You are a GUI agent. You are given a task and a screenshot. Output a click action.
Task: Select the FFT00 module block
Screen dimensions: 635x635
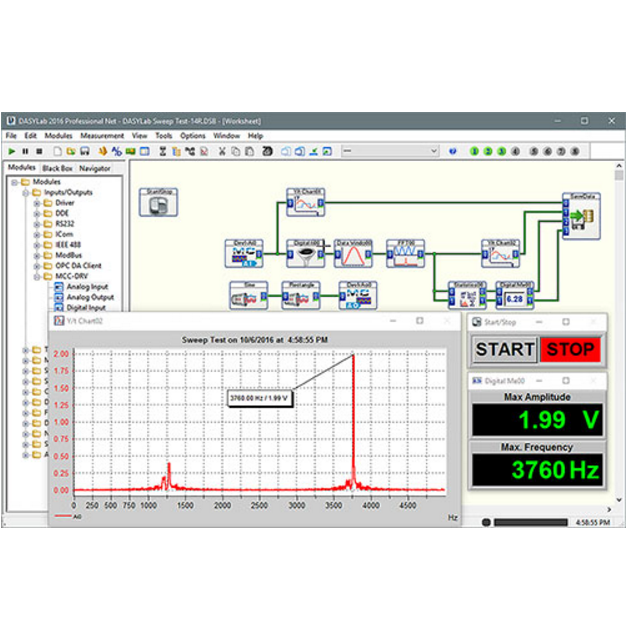(x=405, y=254)
